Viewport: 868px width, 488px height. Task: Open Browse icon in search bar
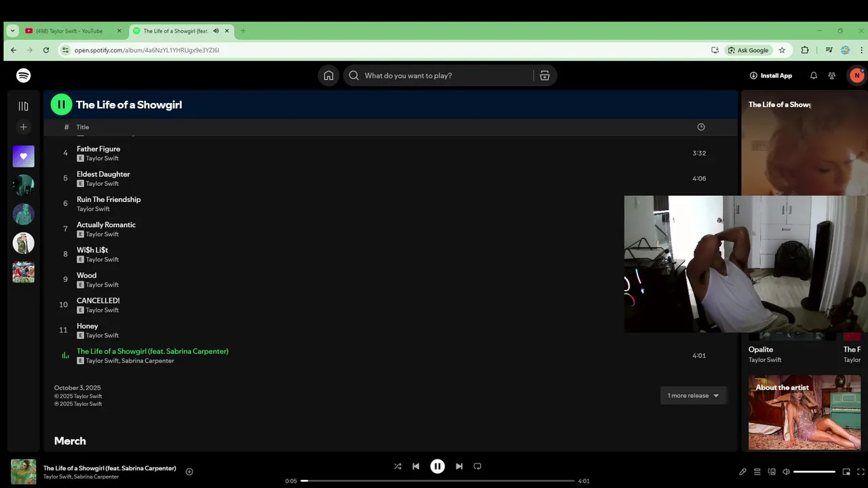click(x=545, y=75)
